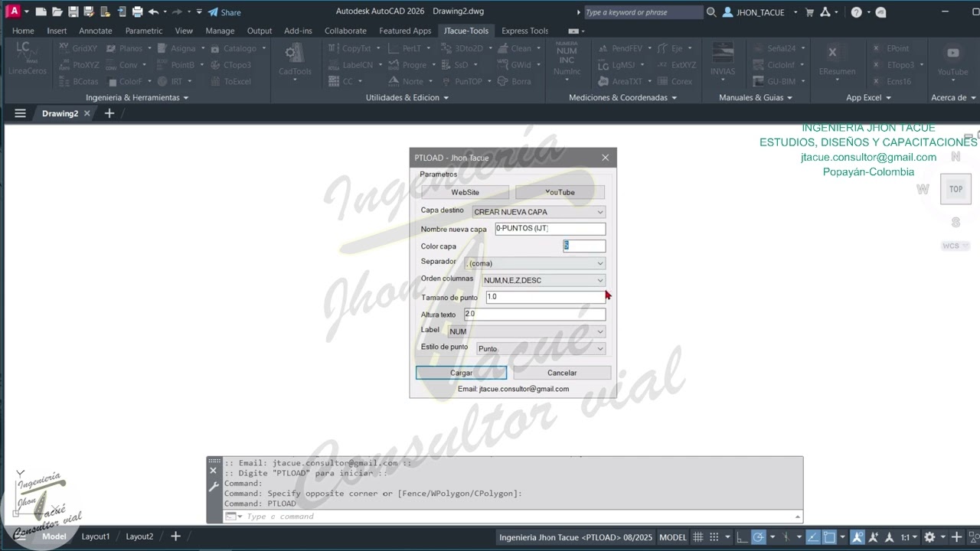Toggle object snap tracking in status bar
This screenshot has width=980, height=551.
(813, 537)
